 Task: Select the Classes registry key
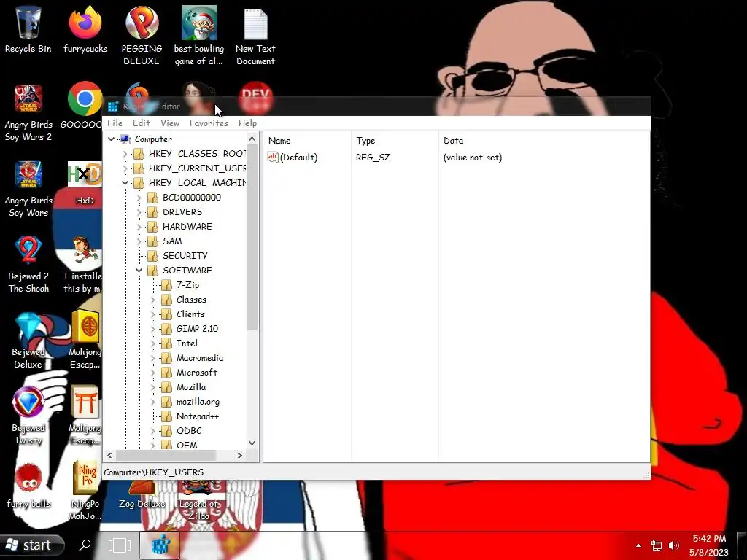pyautogui.click(x=192, y=300)
